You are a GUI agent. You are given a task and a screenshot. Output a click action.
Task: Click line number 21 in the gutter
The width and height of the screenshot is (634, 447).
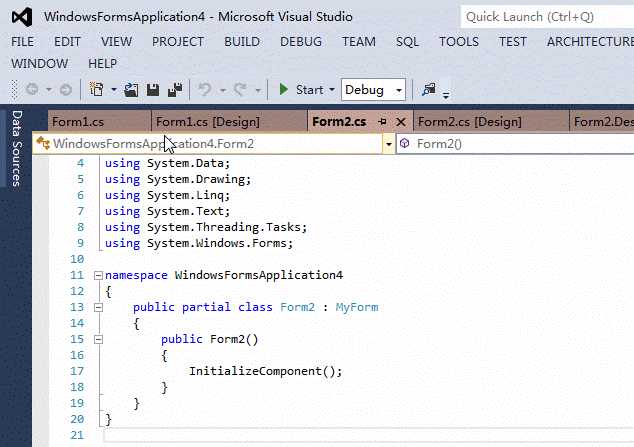pos(77,435)
